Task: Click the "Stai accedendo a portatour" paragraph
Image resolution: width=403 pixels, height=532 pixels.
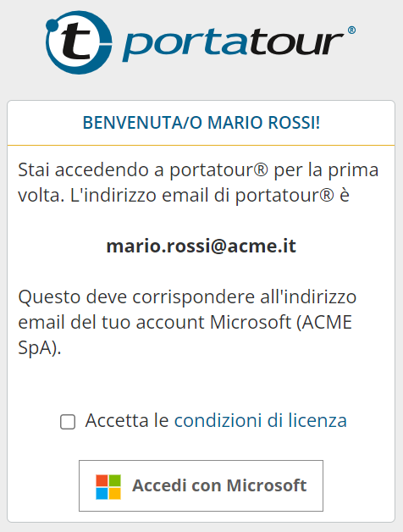Action: (198, 182)
